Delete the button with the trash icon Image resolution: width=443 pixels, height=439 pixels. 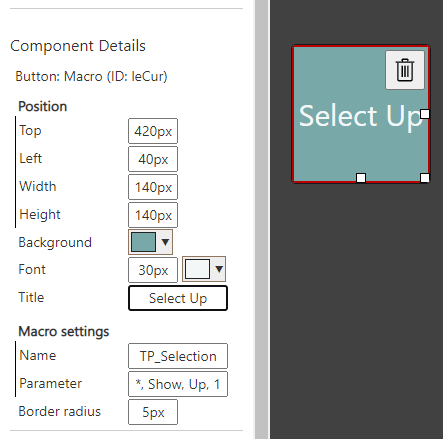click(x=405, y=70)
